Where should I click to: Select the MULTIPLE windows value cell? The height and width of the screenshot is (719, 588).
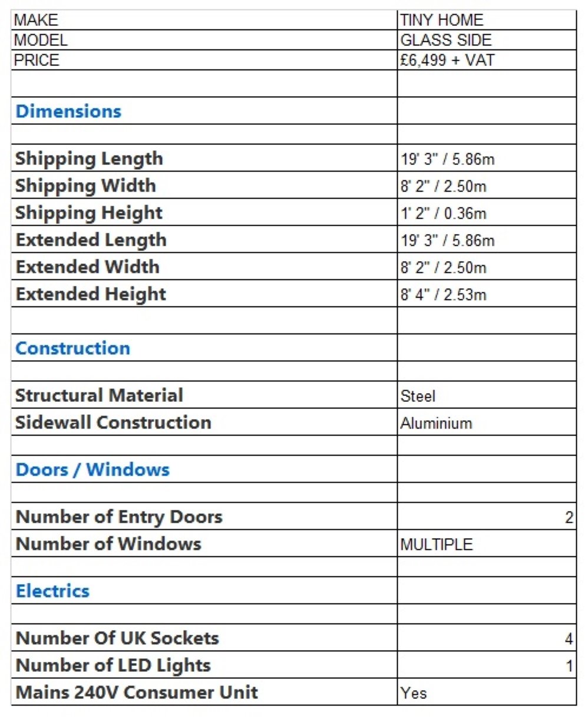point(436,545)
